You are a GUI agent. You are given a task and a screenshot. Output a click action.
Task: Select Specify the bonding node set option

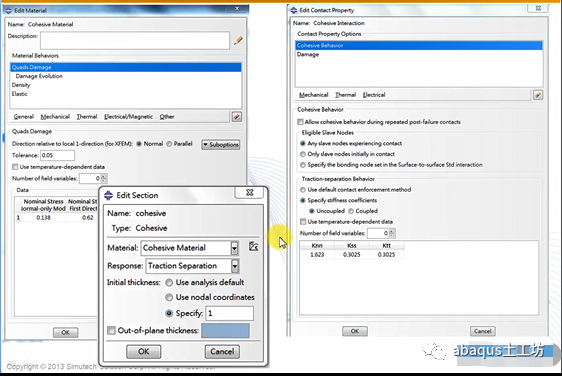[x=303, y=165]
